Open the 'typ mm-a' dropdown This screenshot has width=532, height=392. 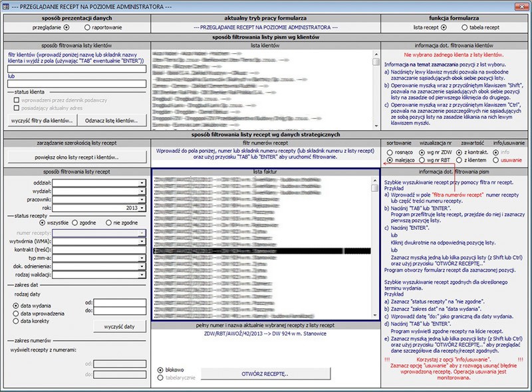coord(142,258)
